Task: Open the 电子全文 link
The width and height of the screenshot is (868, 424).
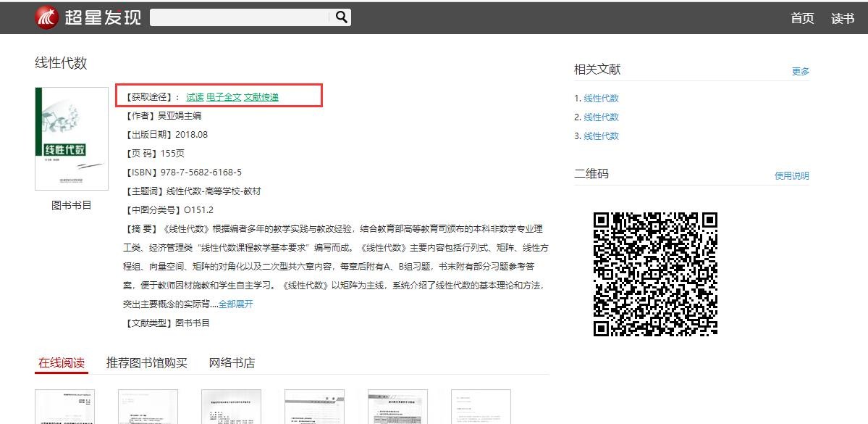Action: [x=224, y=97]
